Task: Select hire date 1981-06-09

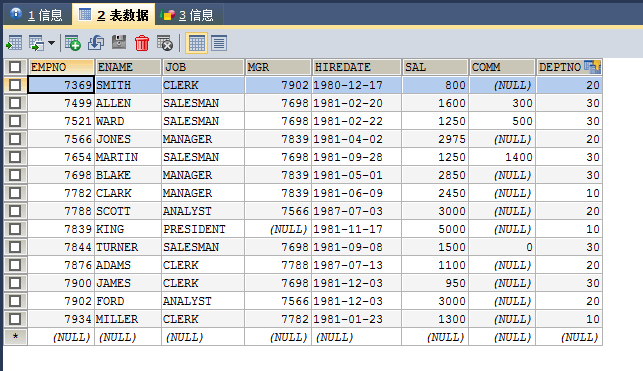Action: tap(356, 193)
